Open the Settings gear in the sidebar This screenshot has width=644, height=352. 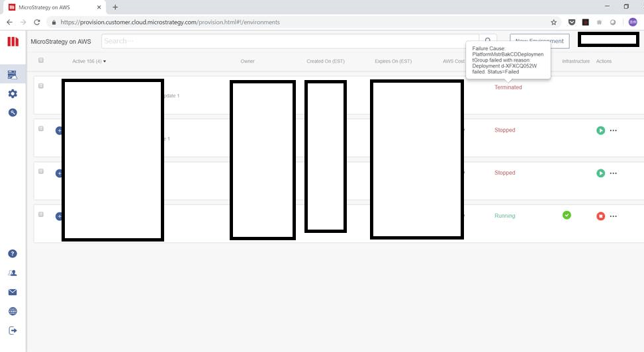(13, 94)
